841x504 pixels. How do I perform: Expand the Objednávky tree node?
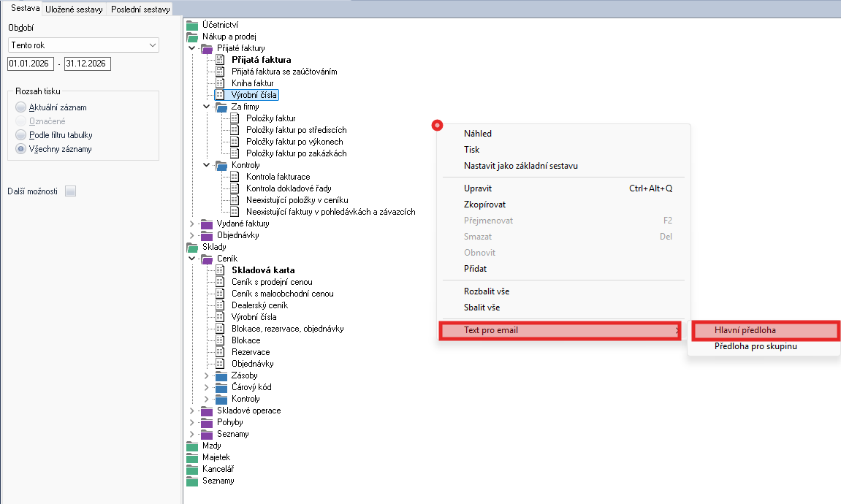coord(192,235)
